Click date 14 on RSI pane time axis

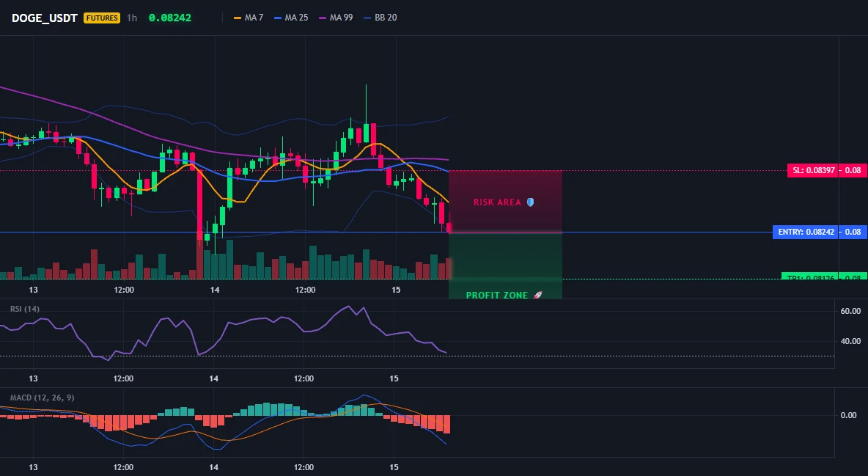213,379
